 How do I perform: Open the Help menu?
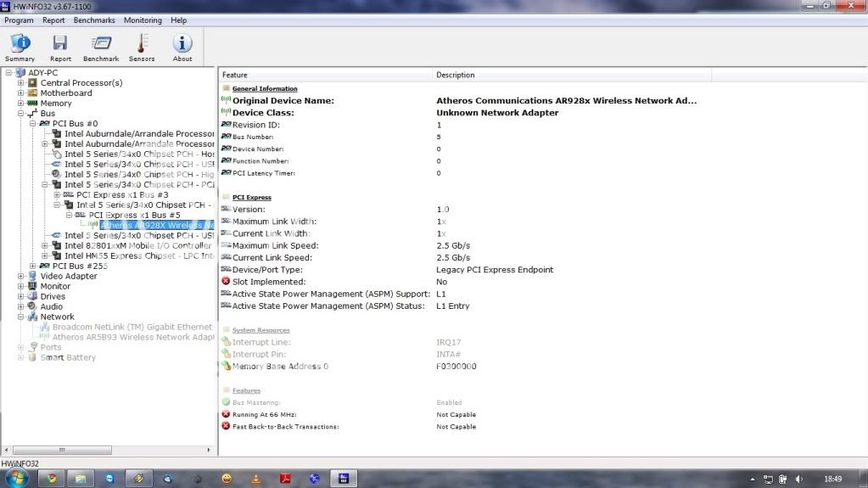pyautogui.click(x=178, y=20)
